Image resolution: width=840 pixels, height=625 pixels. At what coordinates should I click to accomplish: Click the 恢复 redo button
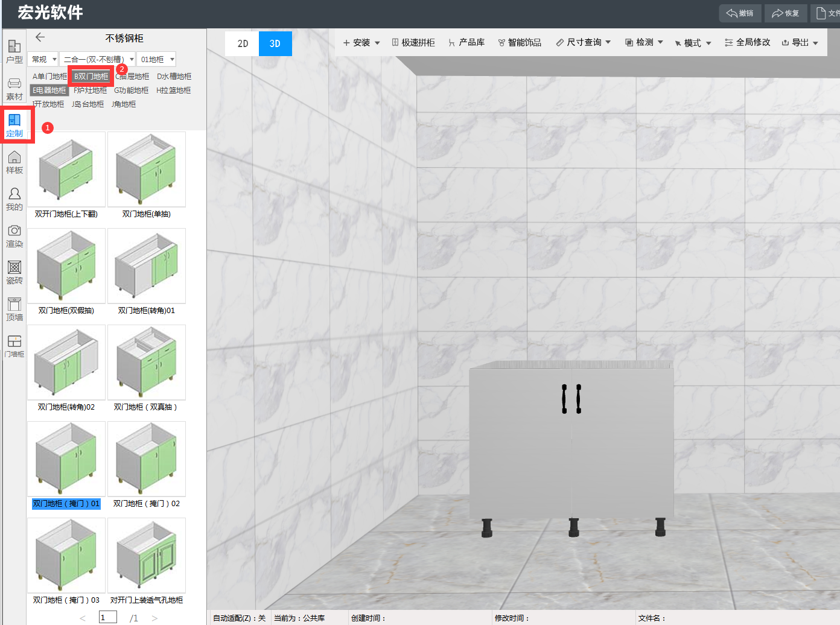[786, 13]
